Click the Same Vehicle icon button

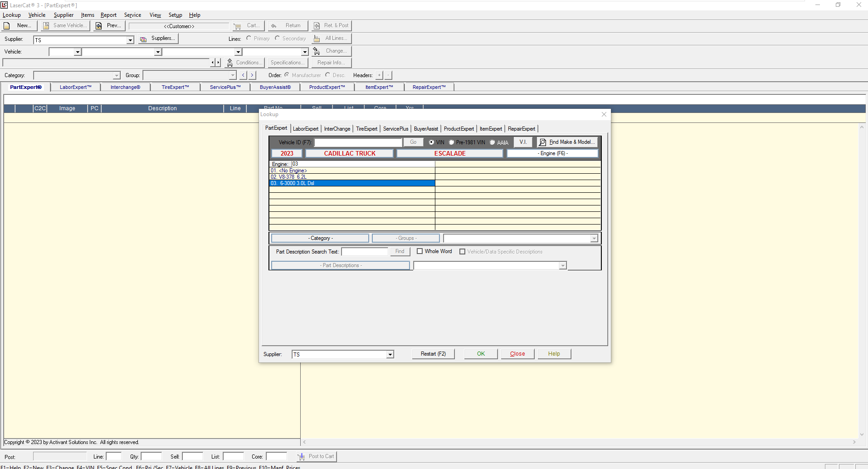click(x=46, y=26)
